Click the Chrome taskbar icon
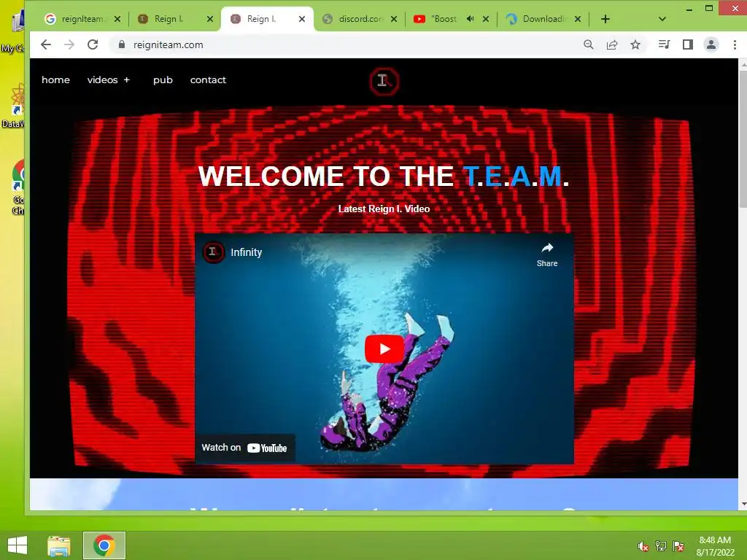 click(x=104, y=545)
